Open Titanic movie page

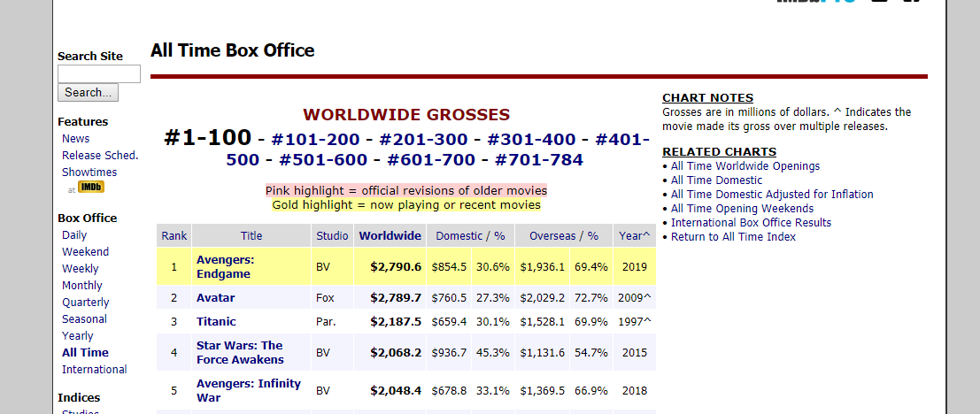216,322
